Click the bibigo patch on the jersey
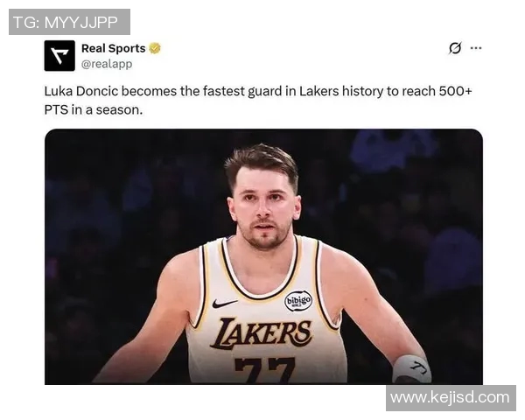The height and width of the screenshot is (420, 525). 298,301
